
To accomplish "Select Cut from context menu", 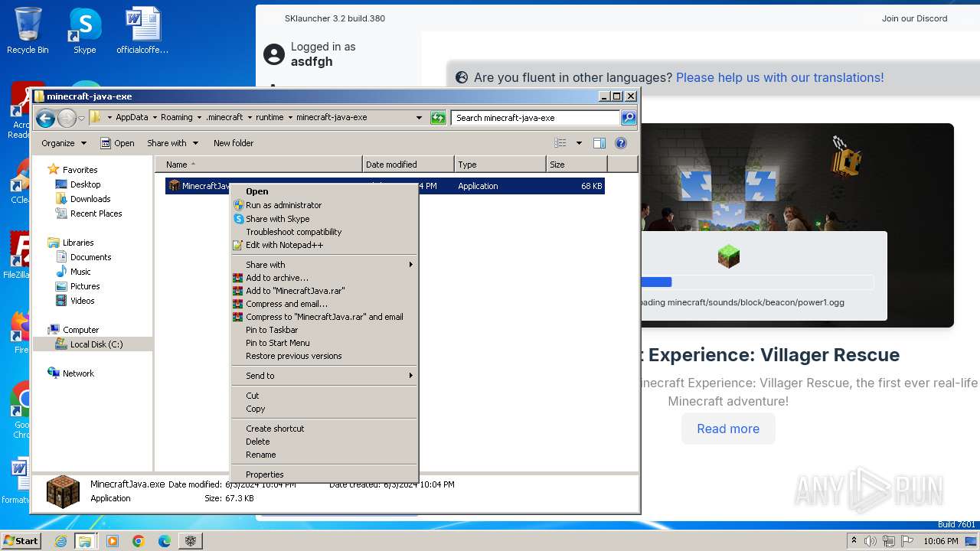I will click(x=325, y=396).
